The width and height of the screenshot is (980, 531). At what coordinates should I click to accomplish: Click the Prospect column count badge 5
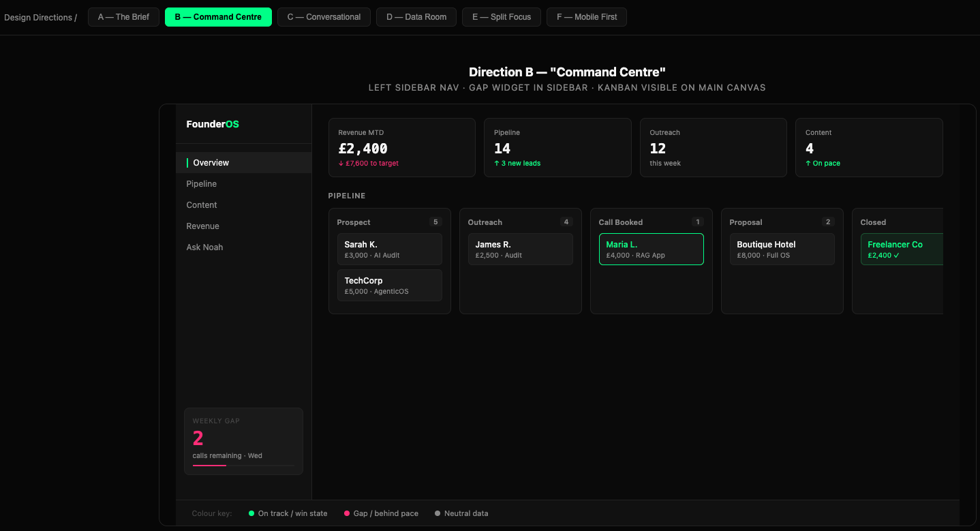(436, 222)
